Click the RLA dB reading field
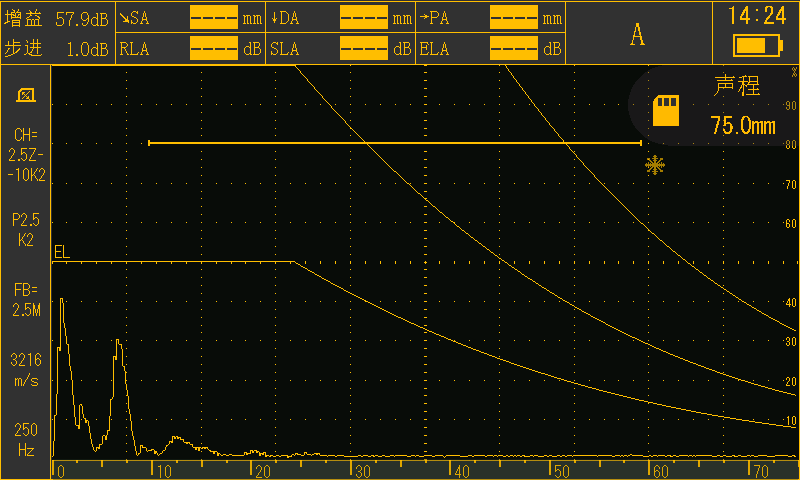The image size is (800, 480). pos(214,48)
